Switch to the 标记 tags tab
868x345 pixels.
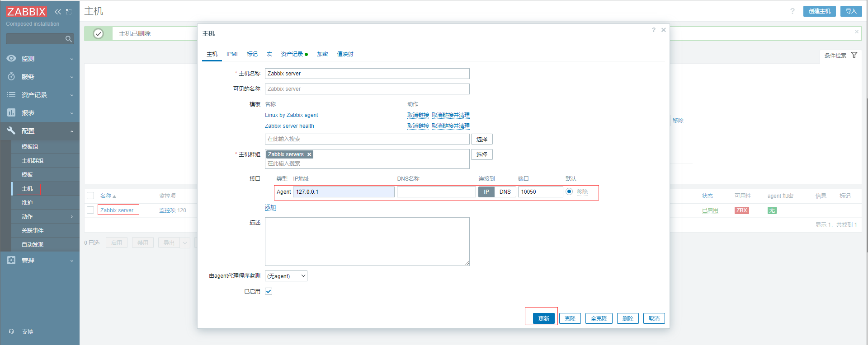[x=252, y=54]
